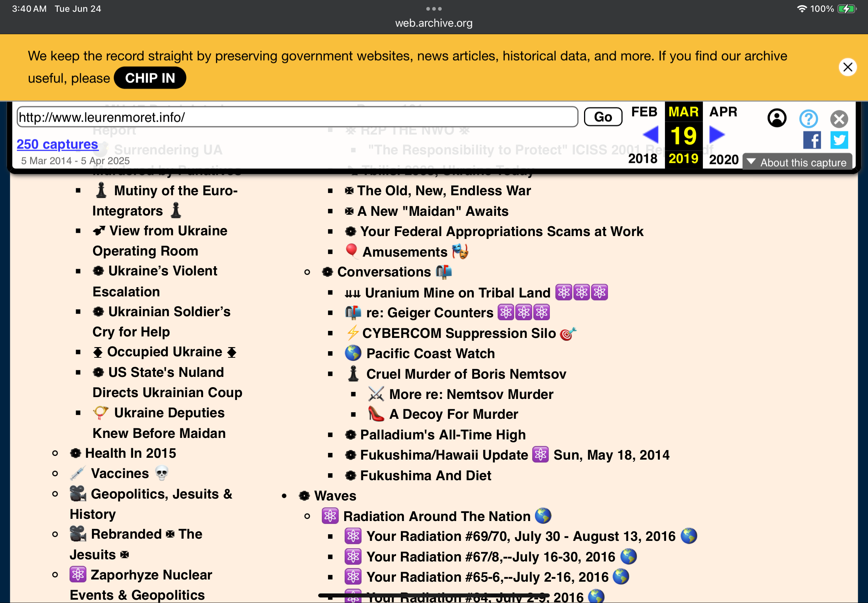Go to next capture with right arrow

(717, 135)
